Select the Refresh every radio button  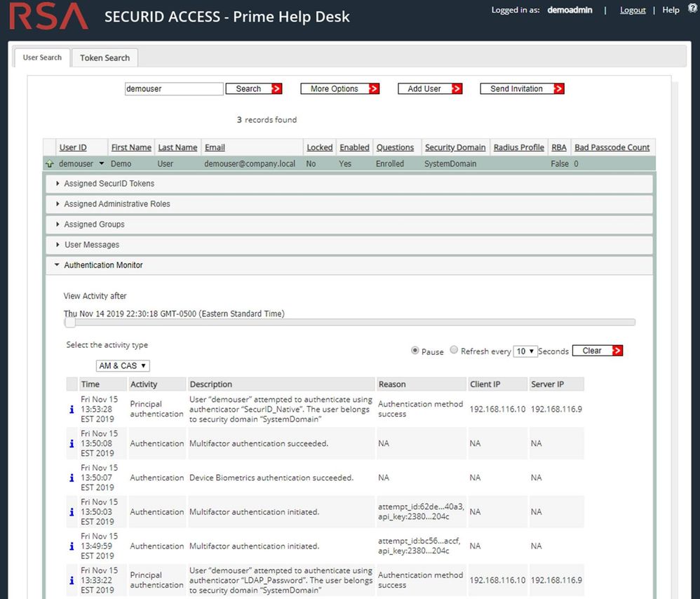coord(454,351)
